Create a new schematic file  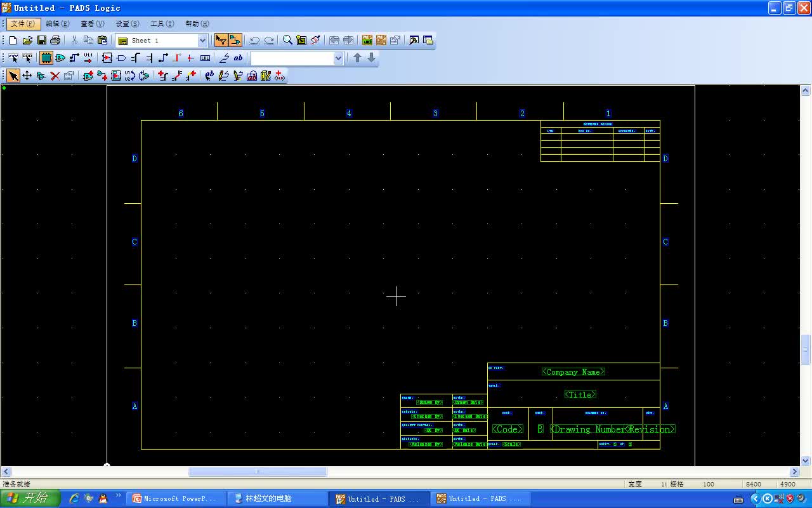tap(13, 40)
